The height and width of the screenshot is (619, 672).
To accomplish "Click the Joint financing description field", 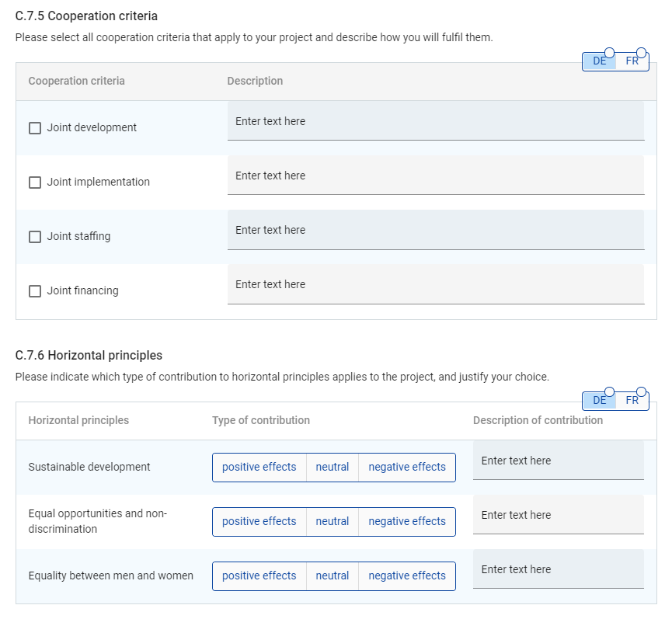I will (435, 285).
